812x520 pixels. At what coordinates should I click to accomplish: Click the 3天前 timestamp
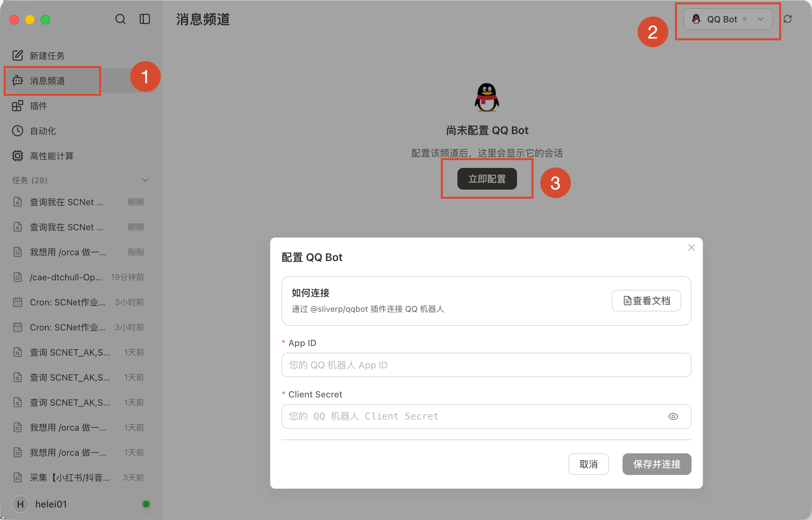click(133, 478)
